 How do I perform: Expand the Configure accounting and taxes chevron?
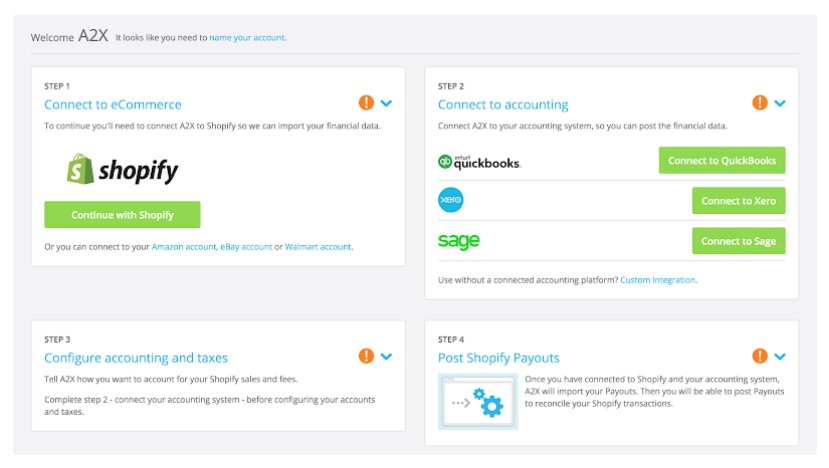(387, 356)
